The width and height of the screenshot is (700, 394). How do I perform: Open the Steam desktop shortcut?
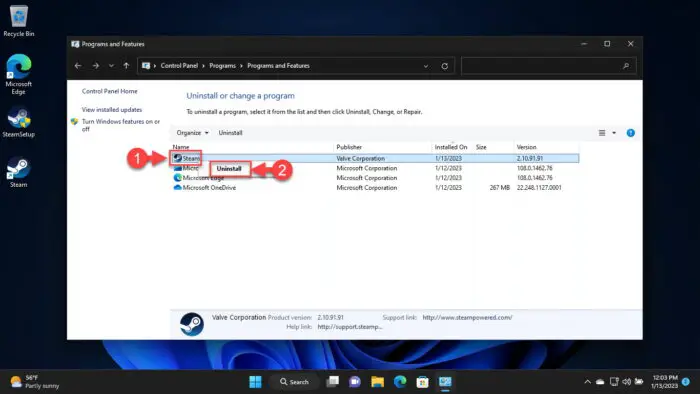tap(18, 172)
